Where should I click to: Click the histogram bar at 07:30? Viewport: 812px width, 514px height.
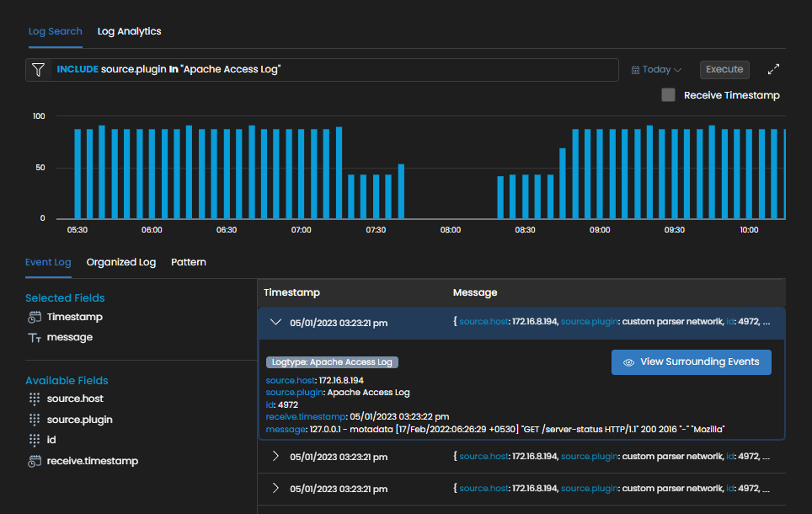[377, 196]
